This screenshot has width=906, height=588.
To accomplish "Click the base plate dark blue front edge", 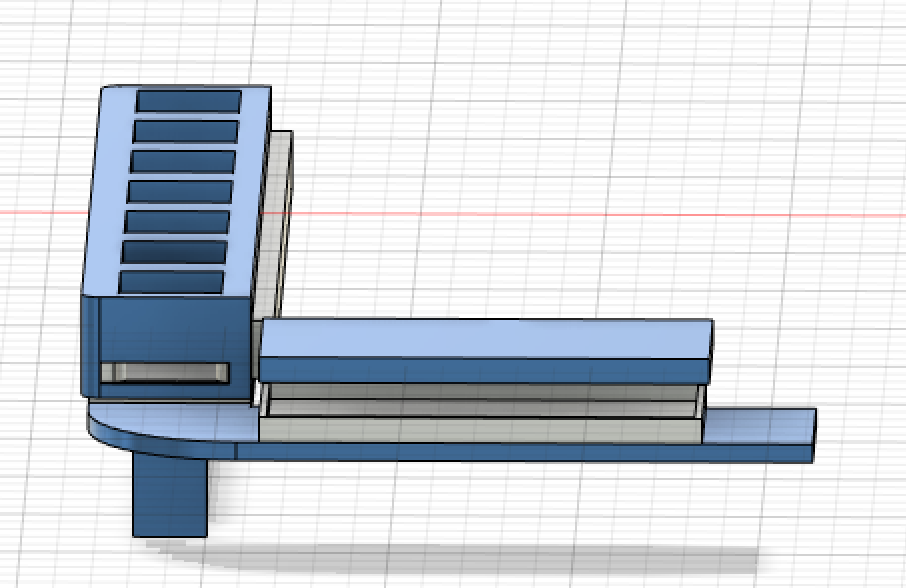I will point(523,453).
